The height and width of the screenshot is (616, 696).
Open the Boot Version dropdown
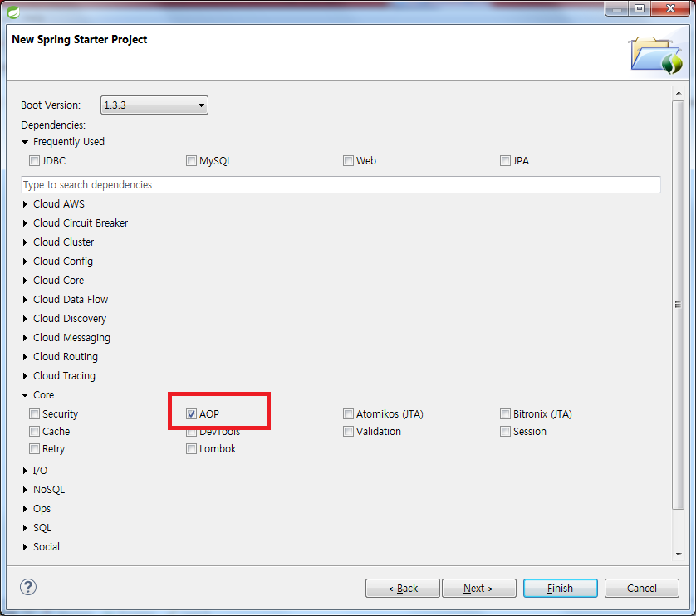point(154,105)
